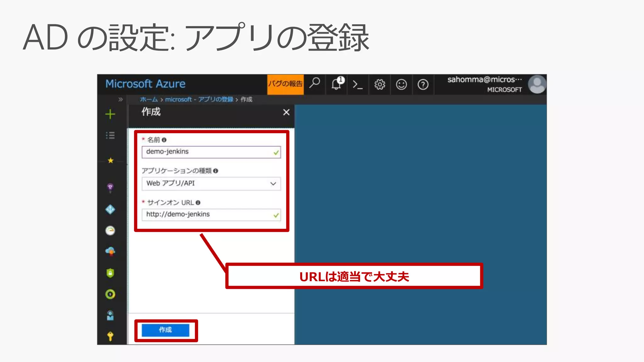This screenshot has height=362, width=644.
Task: Click the user avatar picture
Action: point(537,84)
